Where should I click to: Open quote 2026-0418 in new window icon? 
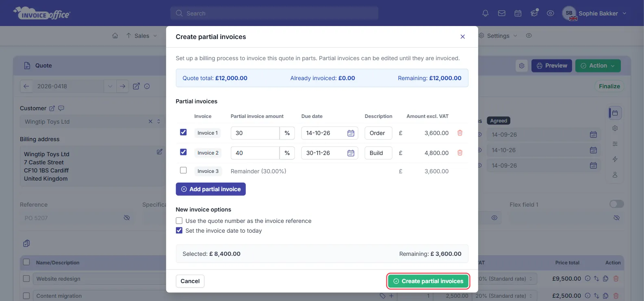pyautogui.click(x=137, y=86)
